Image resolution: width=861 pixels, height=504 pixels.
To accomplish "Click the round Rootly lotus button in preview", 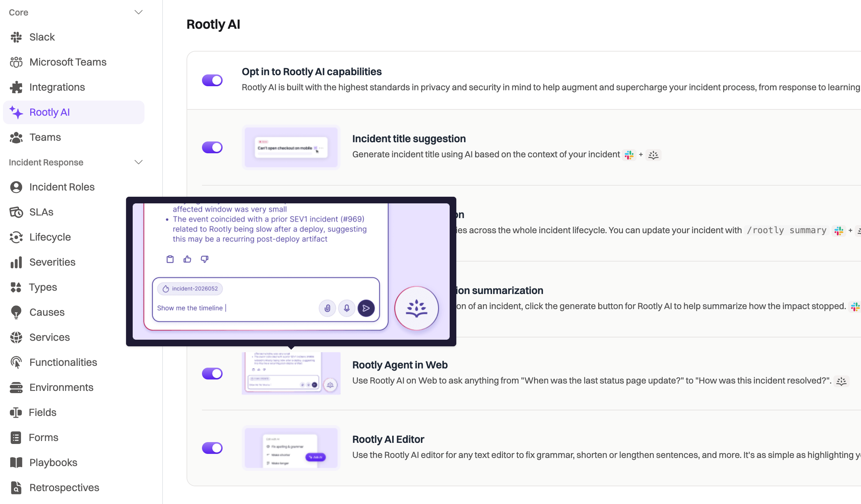I will click(416, 308).
